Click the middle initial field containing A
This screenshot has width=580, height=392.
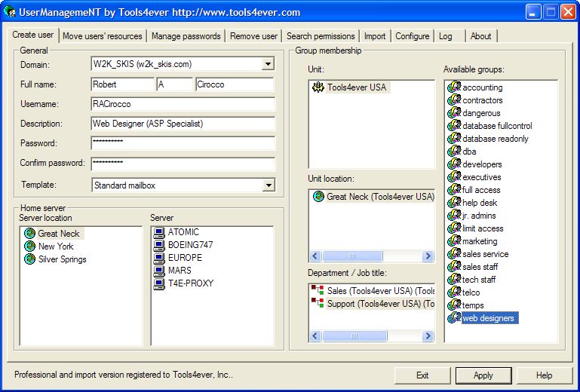pyautogui.click(x=174, y=84)
